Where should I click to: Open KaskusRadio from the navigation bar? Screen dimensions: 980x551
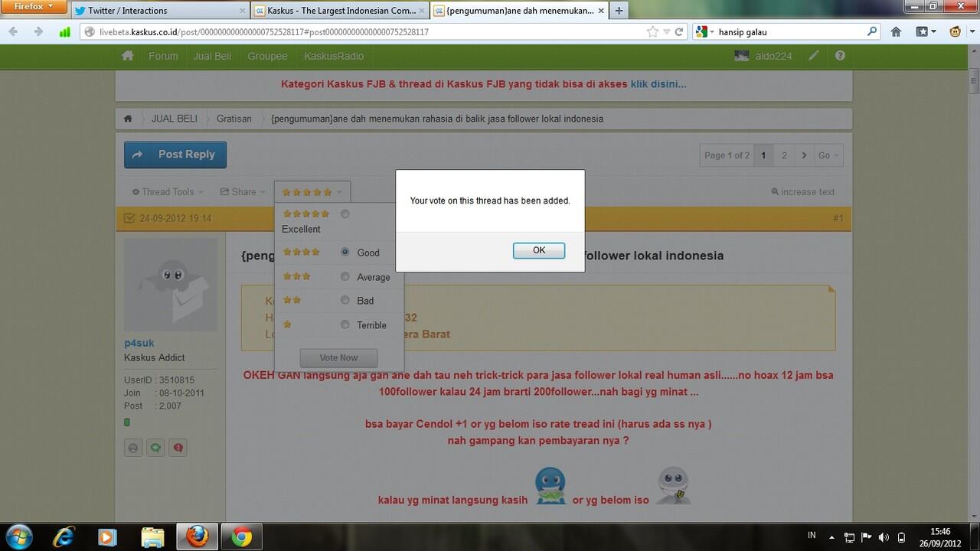point(334,56)
